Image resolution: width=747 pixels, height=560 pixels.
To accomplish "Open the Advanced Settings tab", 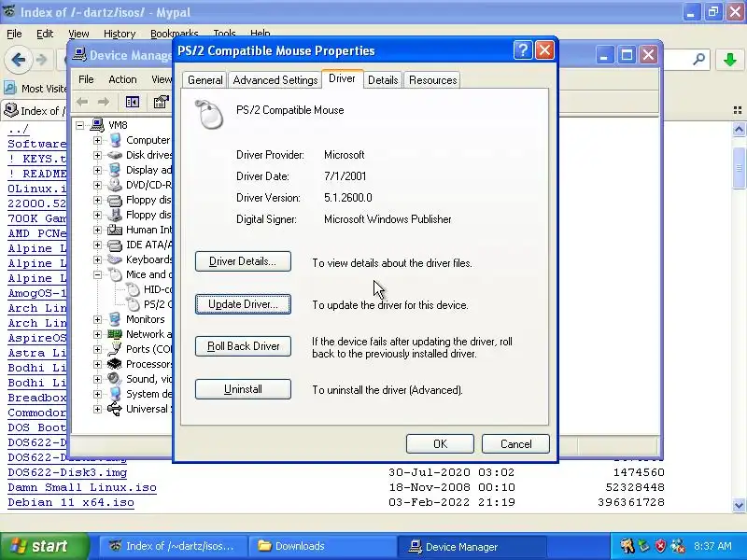I will pyautogui.click(x=275, y=80).
